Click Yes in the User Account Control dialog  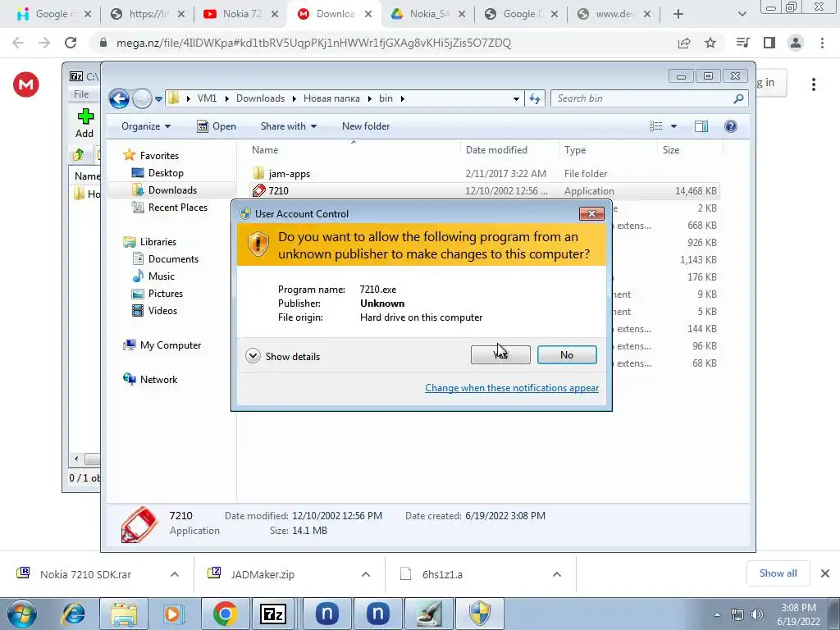point(500,354)
